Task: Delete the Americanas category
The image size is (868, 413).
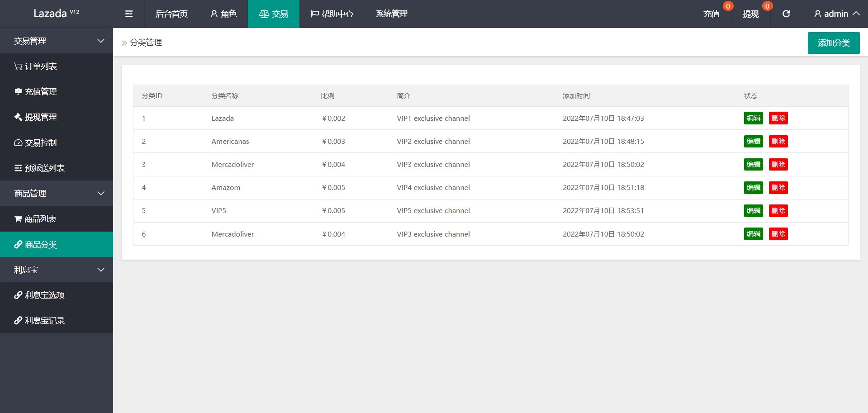Action: pos(778,142)
